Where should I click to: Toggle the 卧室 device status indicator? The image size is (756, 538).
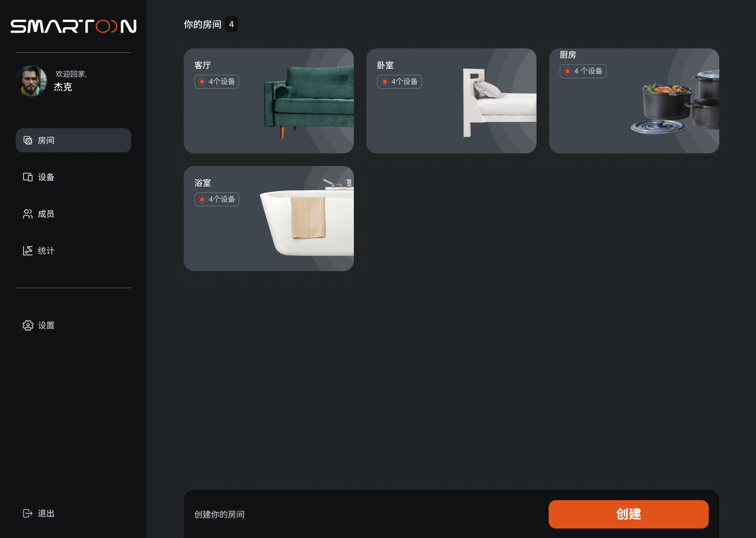click(x=385, y=81)
